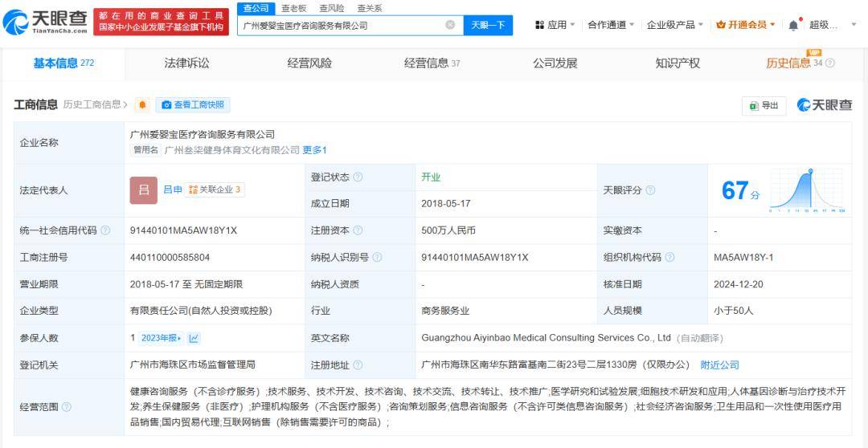The image size is (868, 448).
Task: Expand the 开通会员 membership menu
Action: pos(746,25)
